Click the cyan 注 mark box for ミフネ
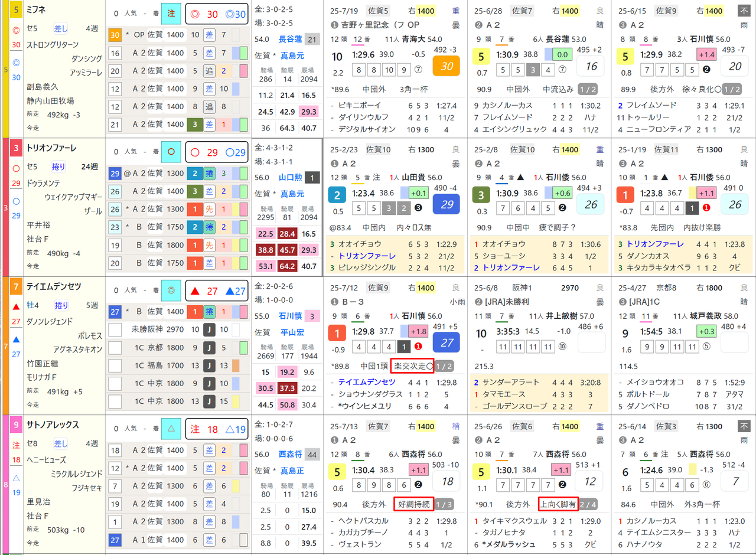 click(171, 14)
